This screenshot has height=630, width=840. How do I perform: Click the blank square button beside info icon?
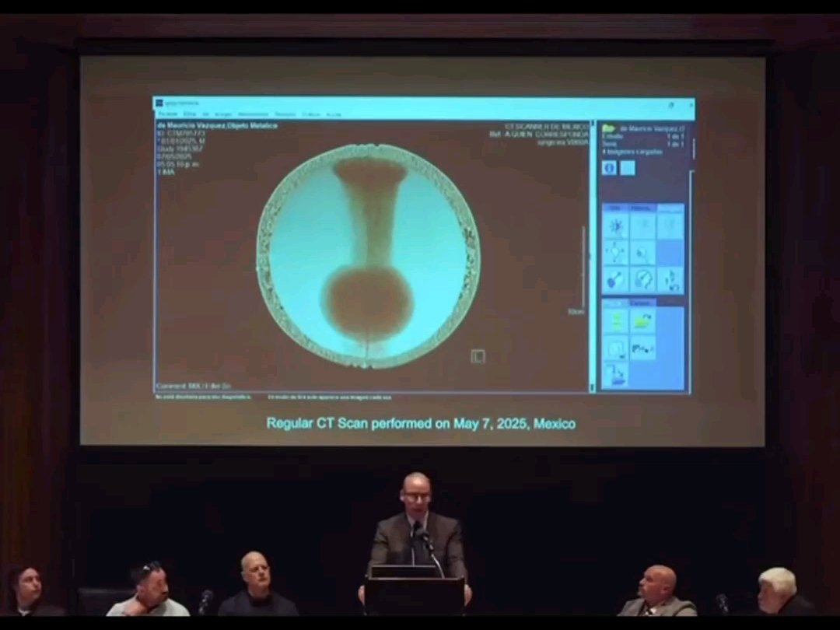pos(628,168)
